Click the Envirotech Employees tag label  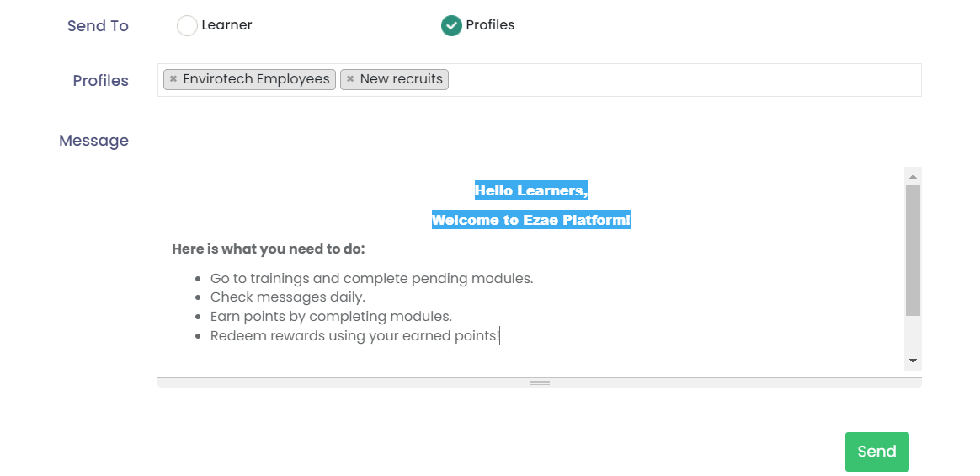click(256, 79)
